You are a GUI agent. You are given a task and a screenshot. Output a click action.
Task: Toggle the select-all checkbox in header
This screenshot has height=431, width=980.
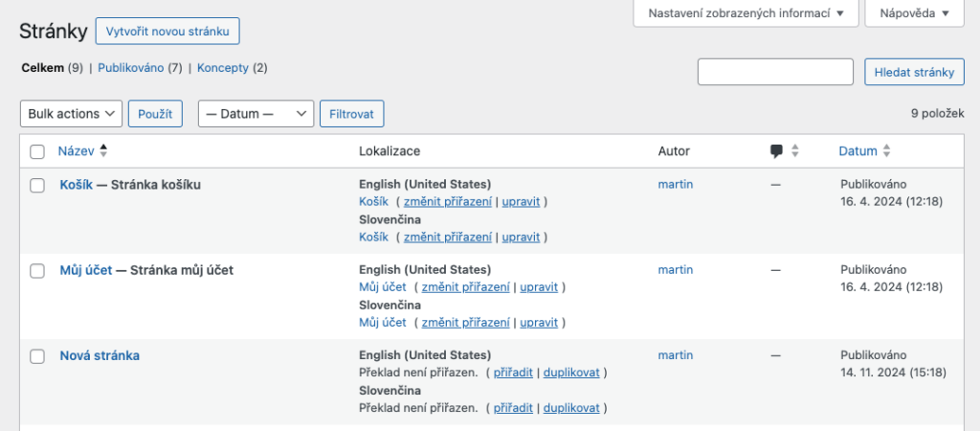pyautogui.click(x=37, y=151)
